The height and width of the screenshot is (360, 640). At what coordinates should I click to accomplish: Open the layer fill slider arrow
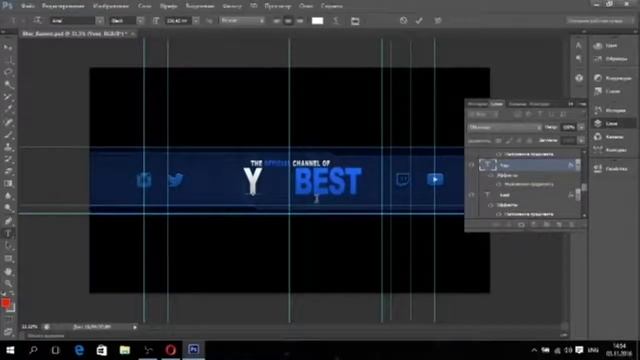(x=581, y=140)
